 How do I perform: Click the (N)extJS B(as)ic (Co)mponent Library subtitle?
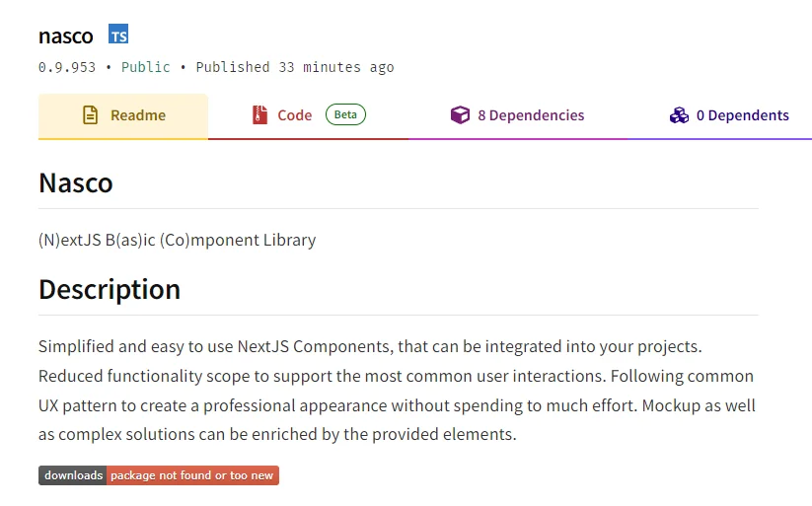pyautogui.click(x=178, y=240)
